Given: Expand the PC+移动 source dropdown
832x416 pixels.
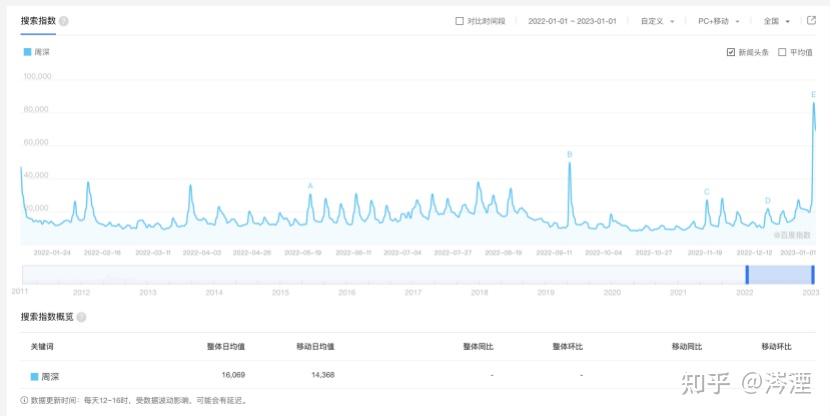Looking at the screenshot, I should click(x=719, y=21).
